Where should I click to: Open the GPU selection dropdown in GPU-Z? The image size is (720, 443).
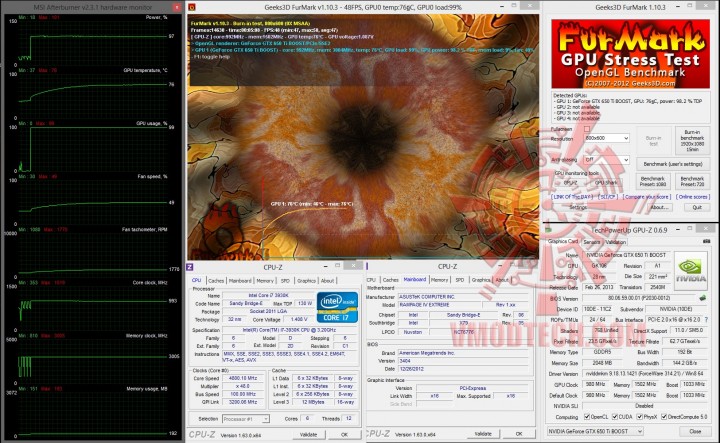coord(595,431)
